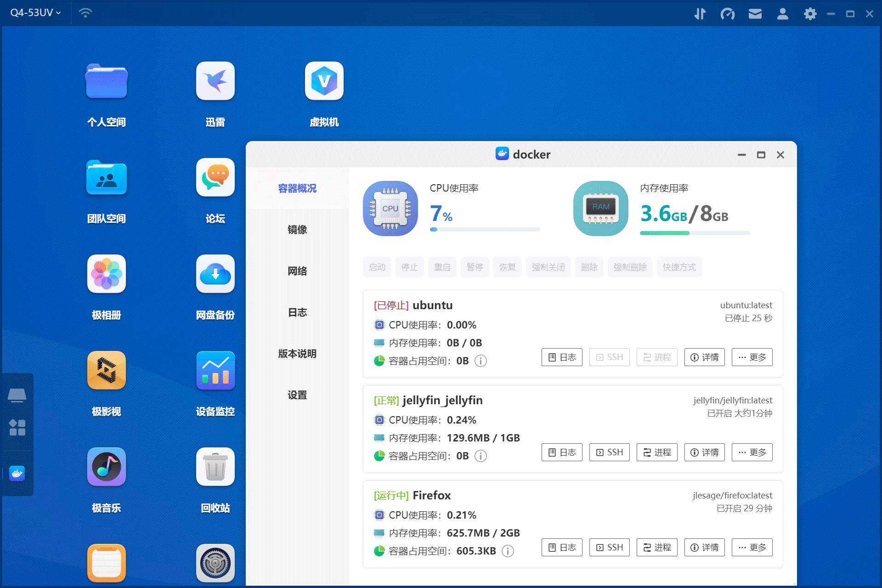Open the 团队空间 folder icon
The width and height of the screenshot is (882, 588).
pyautogui.click(x=106, y=178)
